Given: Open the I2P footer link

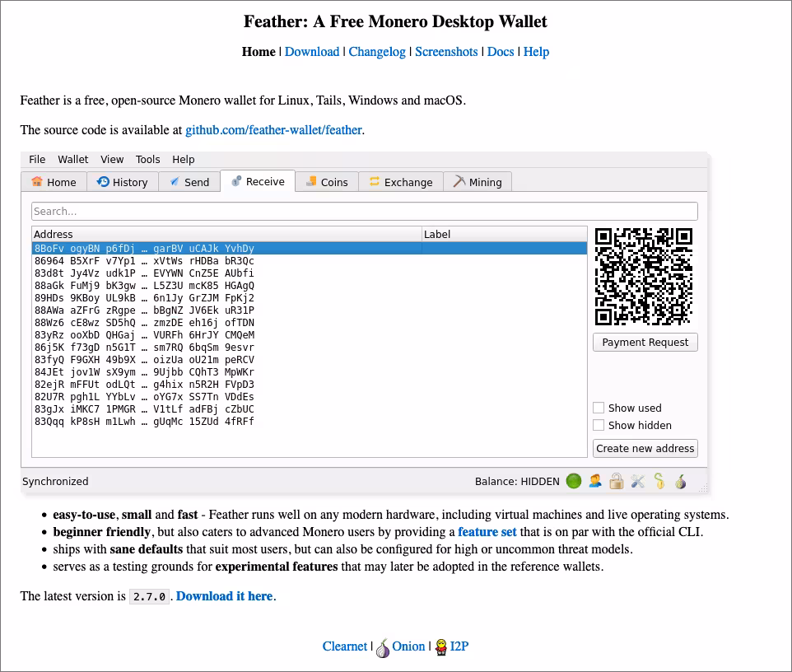Looking at the screenshot, I should [459, 646].
